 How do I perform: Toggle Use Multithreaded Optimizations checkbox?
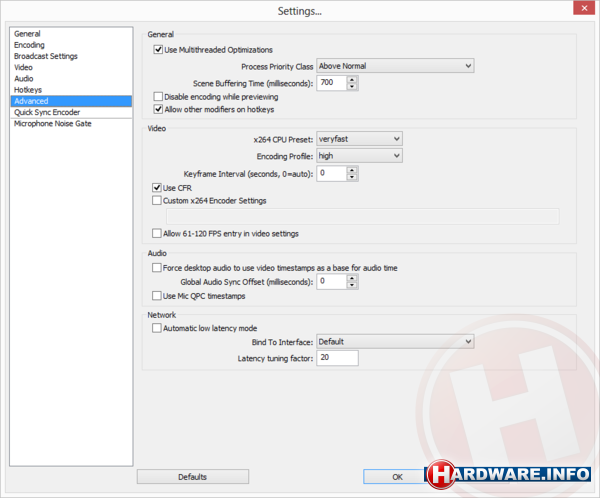[158, 50]
